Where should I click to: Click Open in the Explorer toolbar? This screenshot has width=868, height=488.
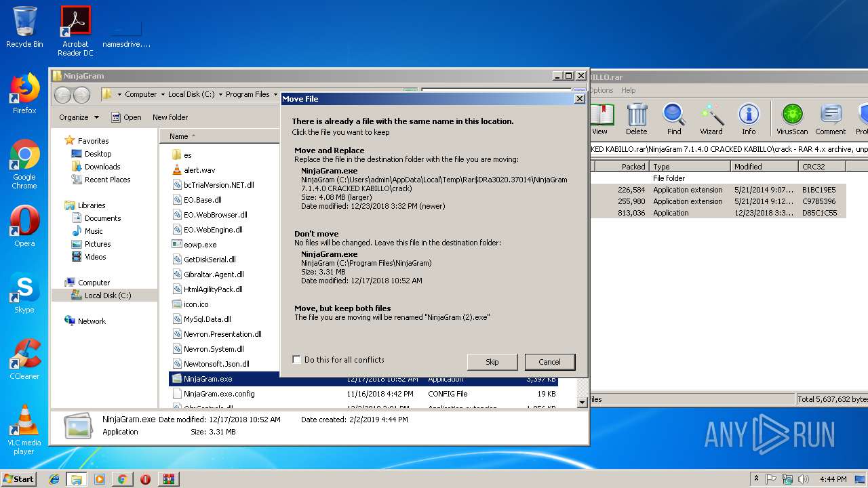tap(127, 117)
